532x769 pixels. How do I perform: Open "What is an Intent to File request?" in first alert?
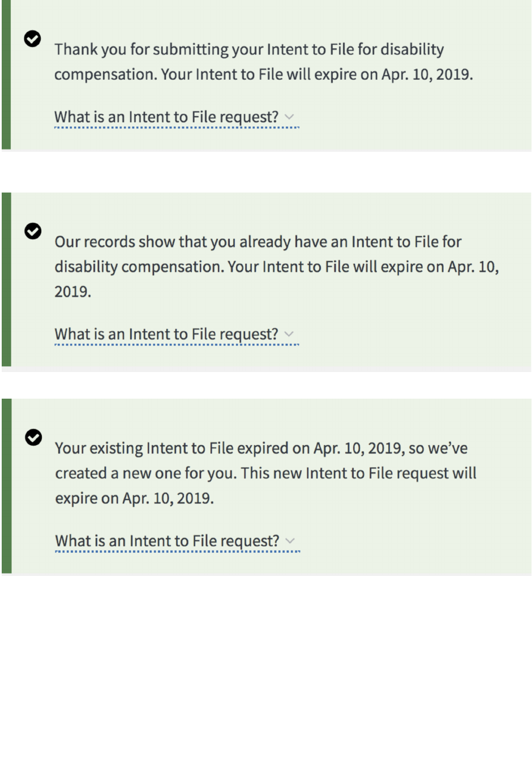[x=166, y=117]
